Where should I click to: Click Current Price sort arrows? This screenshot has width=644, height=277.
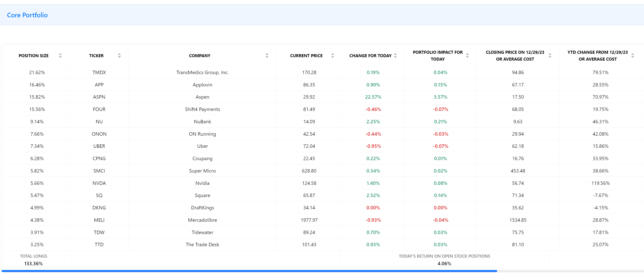tap(332, 55)
